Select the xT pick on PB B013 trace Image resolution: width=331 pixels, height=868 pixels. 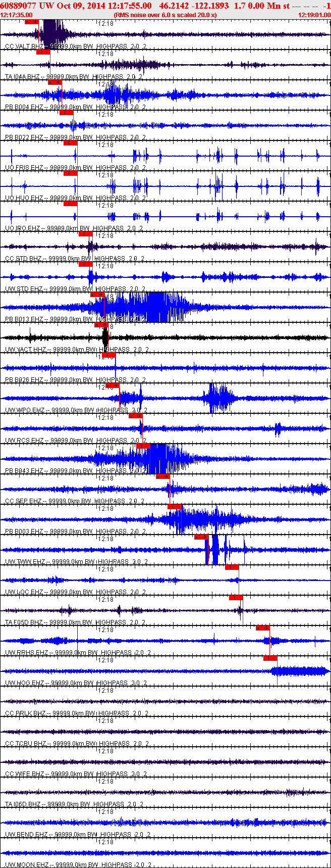[97, 295]
